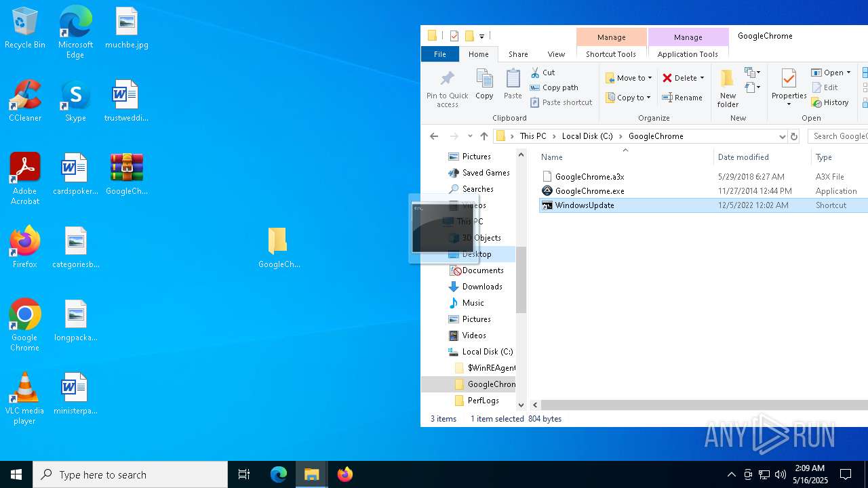
Task: Open recent locations dropdown arrow
Action: point(470,136)
